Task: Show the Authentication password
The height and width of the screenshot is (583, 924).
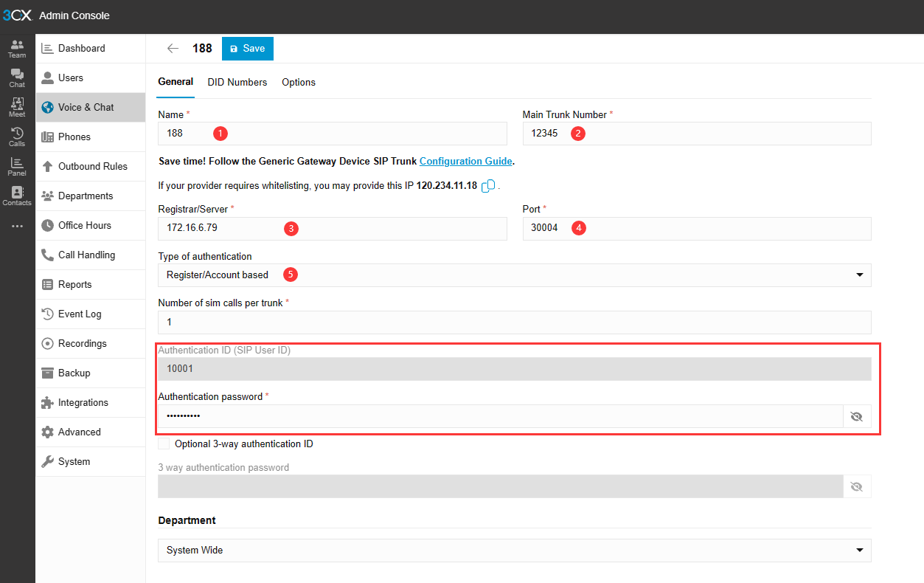Action: 857,416
